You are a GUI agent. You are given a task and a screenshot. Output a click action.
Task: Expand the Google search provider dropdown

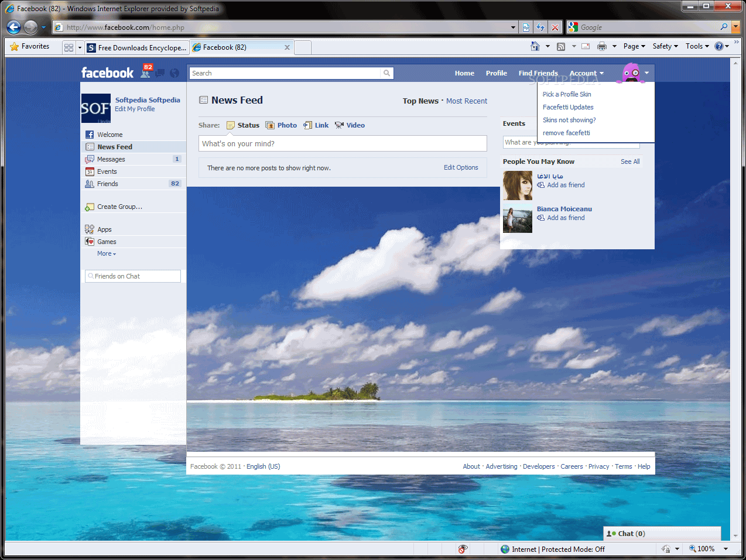736,27
